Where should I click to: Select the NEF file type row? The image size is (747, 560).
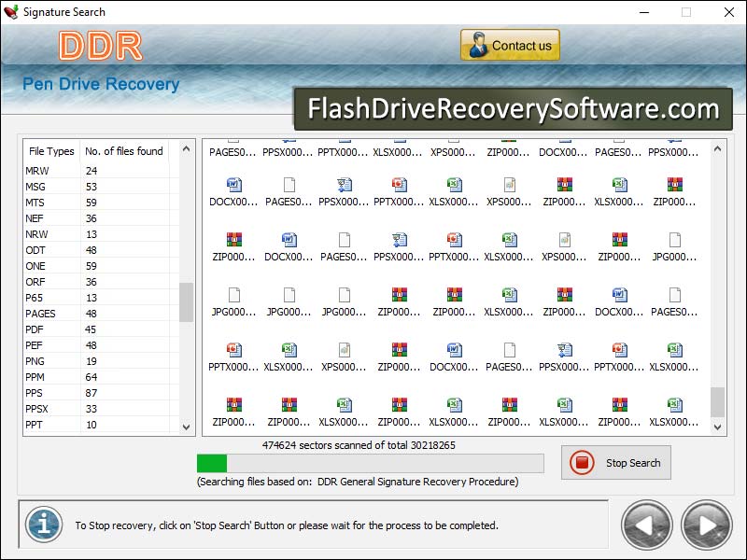pyautogui.click(x=102, y=218)
